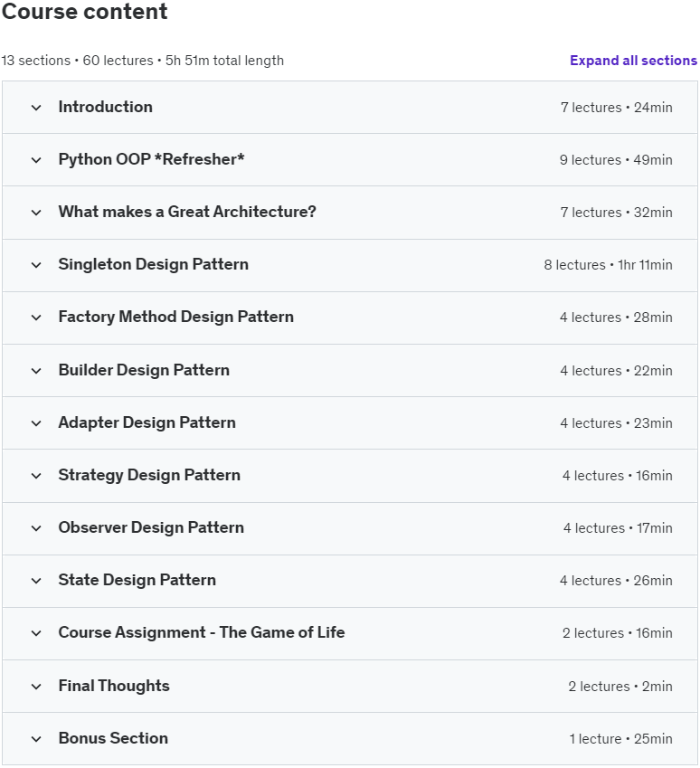This screenshot has width=700, height=768.
Task: Select the Final Thoughts title
Action: 114,686
